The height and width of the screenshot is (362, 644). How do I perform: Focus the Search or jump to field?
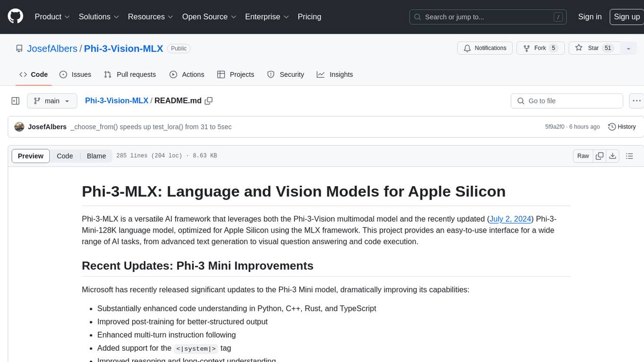tap(489, 17)
